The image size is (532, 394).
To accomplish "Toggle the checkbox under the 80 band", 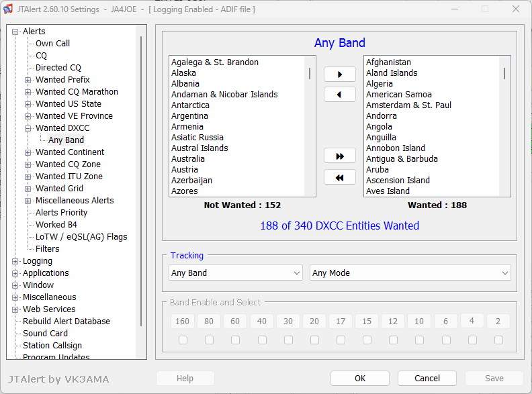I will tap(209, 340).
